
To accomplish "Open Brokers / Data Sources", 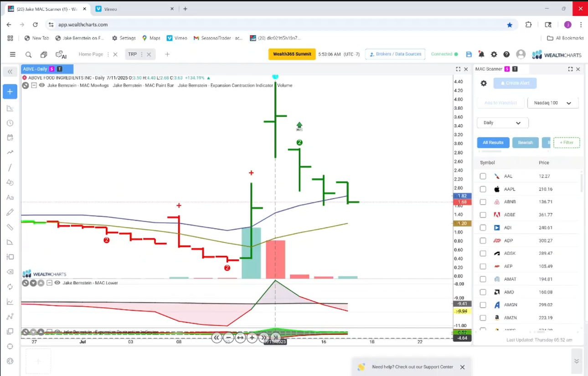I will (x=395, y=54).
